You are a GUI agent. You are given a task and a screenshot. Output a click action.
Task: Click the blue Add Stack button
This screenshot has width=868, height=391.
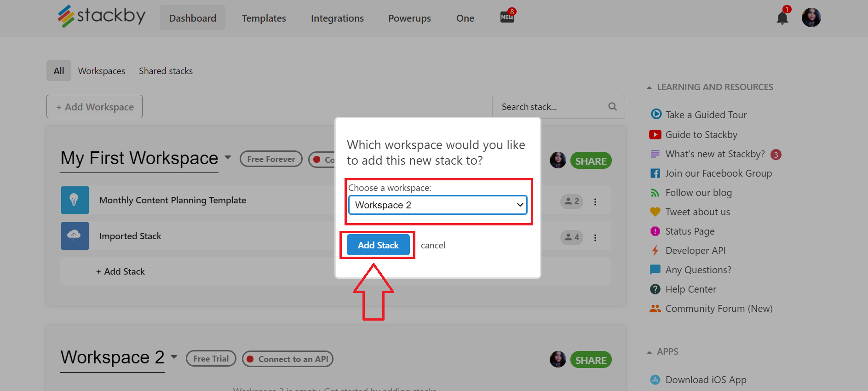[378, 245]
